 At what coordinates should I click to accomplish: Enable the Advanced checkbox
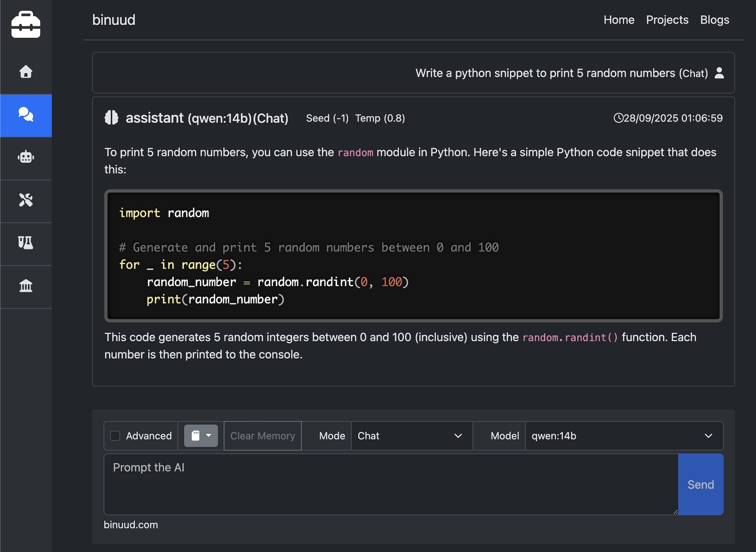coord(115,436)
